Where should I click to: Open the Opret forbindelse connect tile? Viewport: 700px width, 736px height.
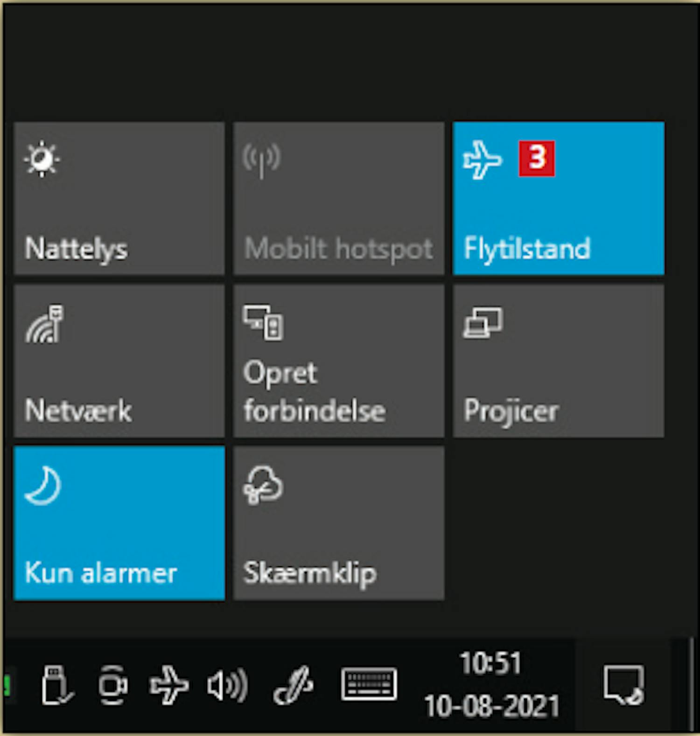(339, 361)
